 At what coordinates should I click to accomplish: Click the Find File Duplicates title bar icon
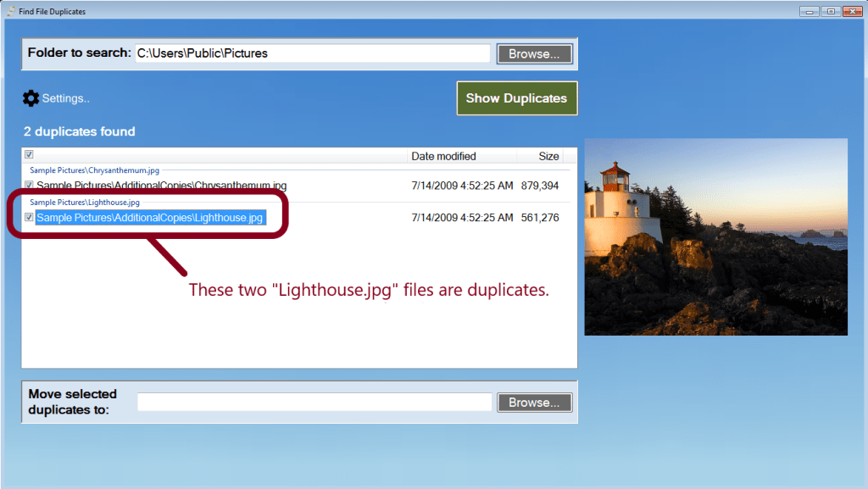(x=9, y=11)
